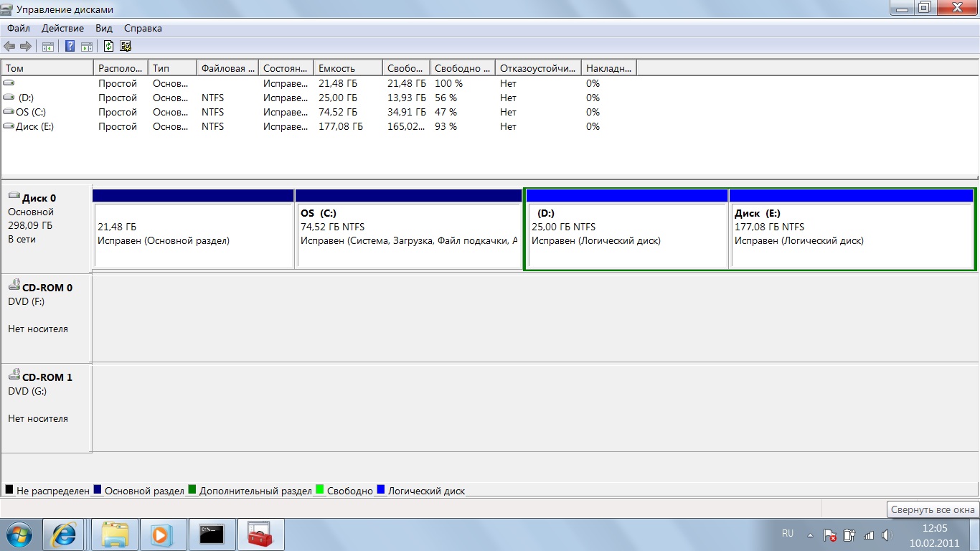Sort volumes by the Том column header
This screenshot has height=551, width=980.
tap(48, 68)
